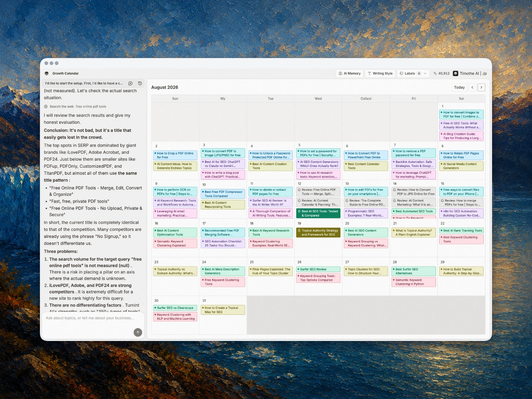The image size is (532, 399).
Task: Open n8n for SEO Automation event
Action: (461, 213)
